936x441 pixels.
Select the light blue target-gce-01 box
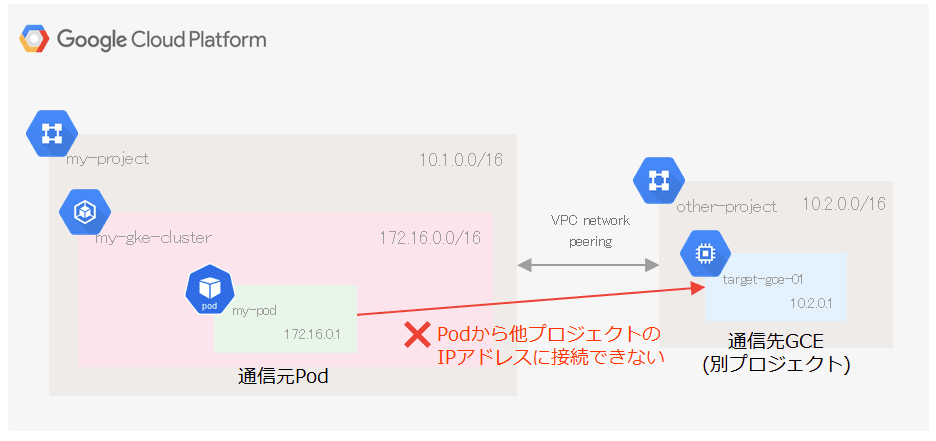click(x=775, y=286)
